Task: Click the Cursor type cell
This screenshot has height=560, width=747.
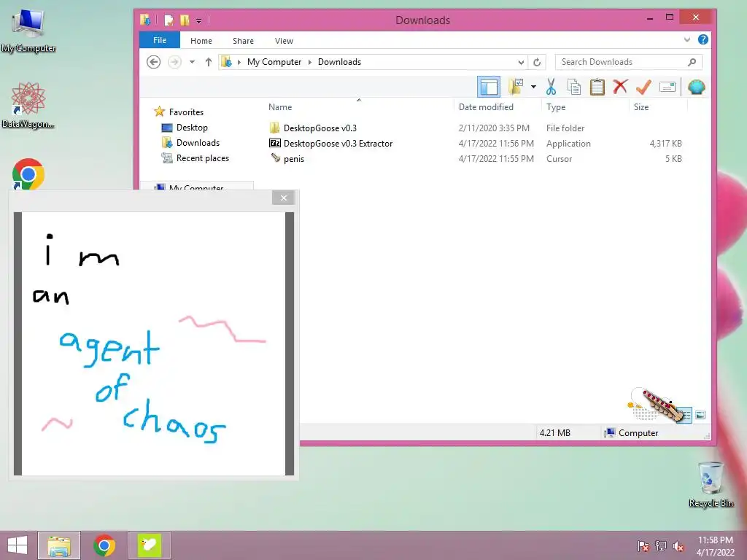Action: point(559,158)
